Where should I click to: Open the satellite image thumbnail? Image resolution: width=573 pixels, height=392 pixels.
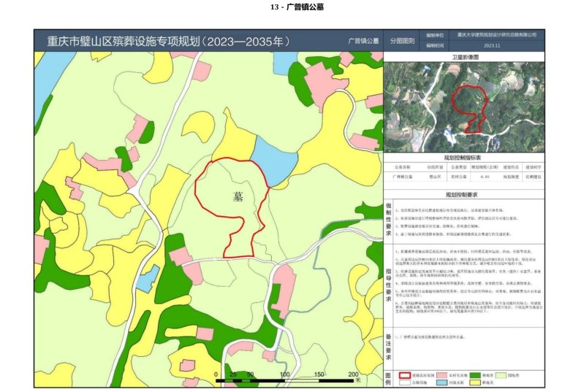click(x=464, y=107)
